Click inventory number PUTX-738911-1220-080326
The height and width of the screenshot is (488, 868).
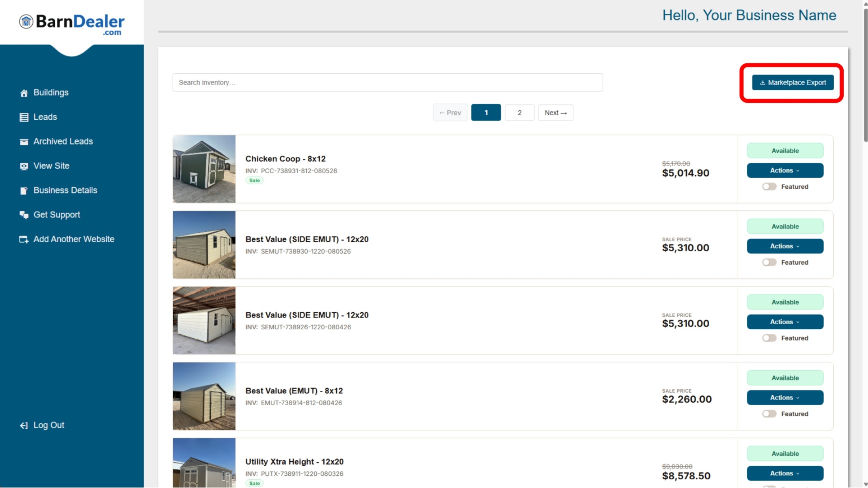click(x=302, y=474)
